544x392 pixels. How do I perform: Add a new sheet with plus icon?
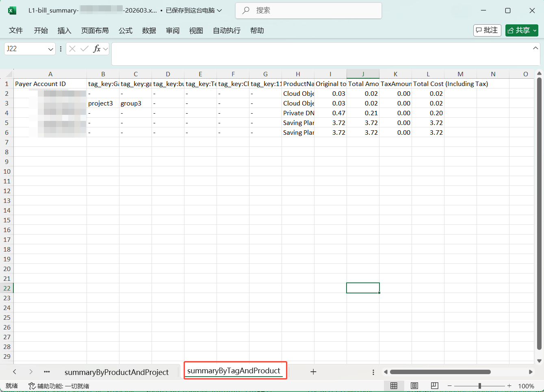313,372
